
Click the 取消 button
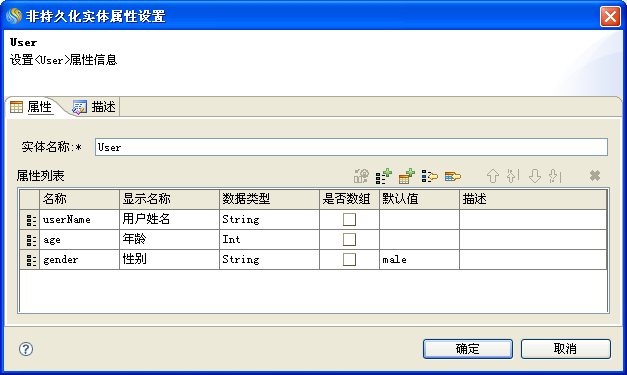(x=565, y=349)
